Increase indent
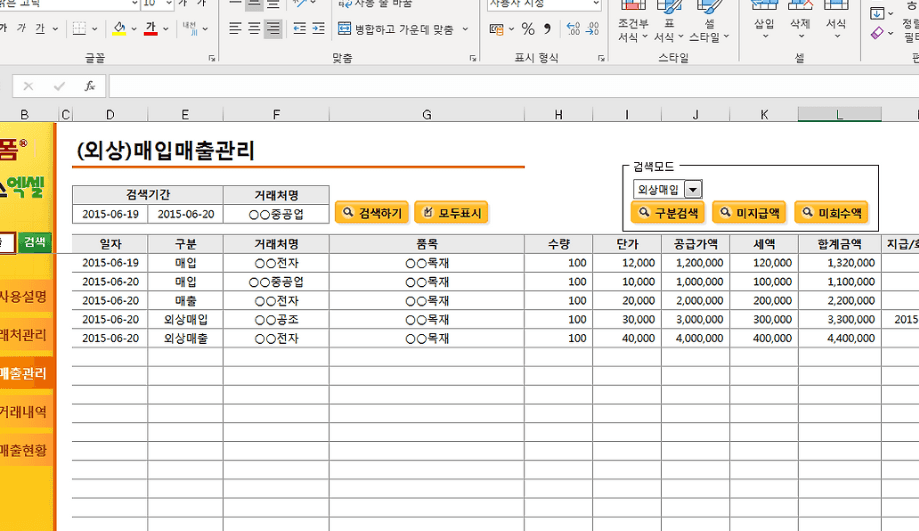The image size is (919, 531). [318, 28]
